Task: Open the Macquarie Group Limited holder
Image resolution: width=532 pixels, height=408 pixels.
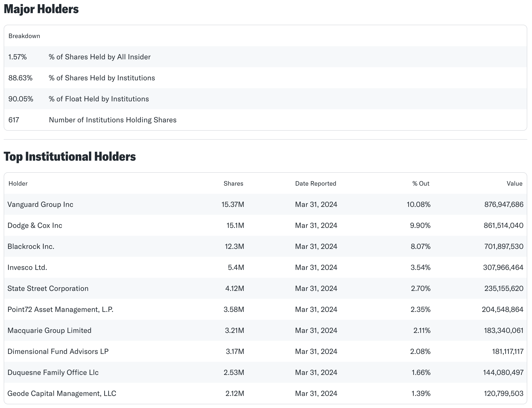Action: [x=49, y=331]
